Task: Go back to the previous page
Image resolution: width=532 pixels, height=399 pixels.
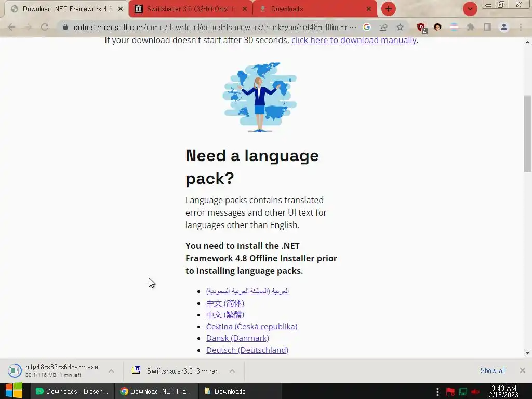Action: [11, 27]
